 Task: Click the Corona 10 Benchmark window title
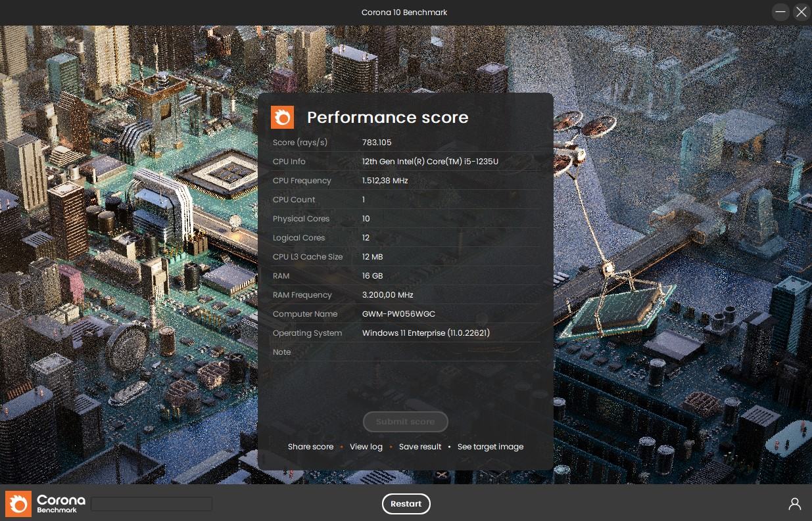[404, 12]
